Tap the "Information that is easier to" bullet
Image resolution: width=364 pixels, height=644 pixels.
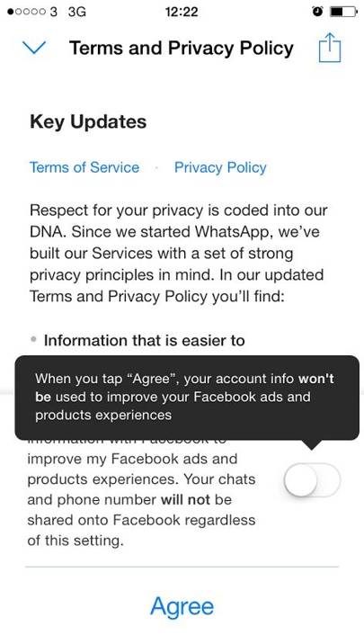click(144, 341)
